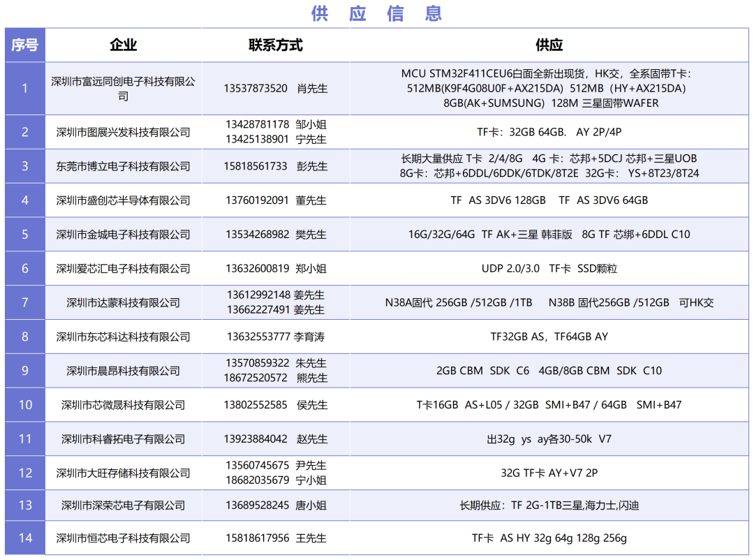
Task: Click contact 13632553777 李育涛
Action: [x=276, y=337]
